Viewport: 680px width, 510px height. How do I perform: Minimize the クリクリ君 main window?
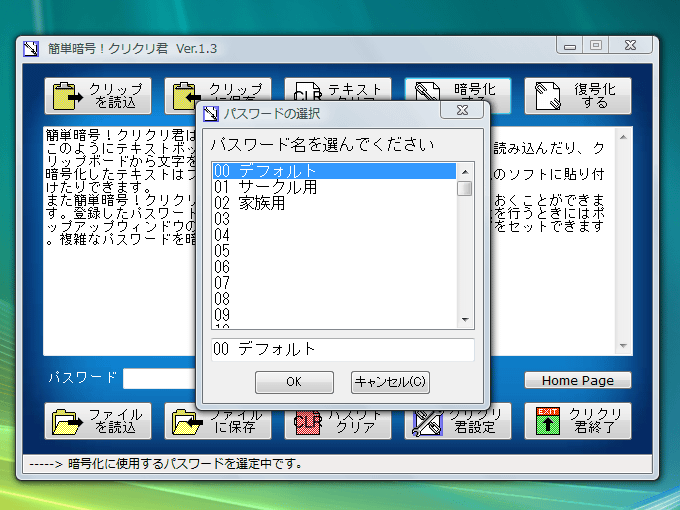(x=570, y=45)
